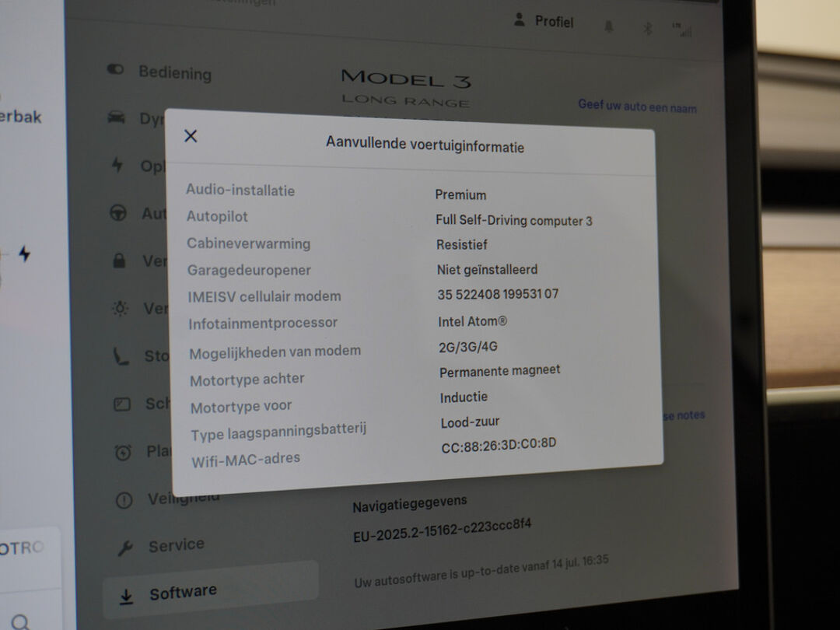Tap the 'Uw autosoftware is up-to-date' status line
The image size is (840, 630).
(x=481, y=571)
